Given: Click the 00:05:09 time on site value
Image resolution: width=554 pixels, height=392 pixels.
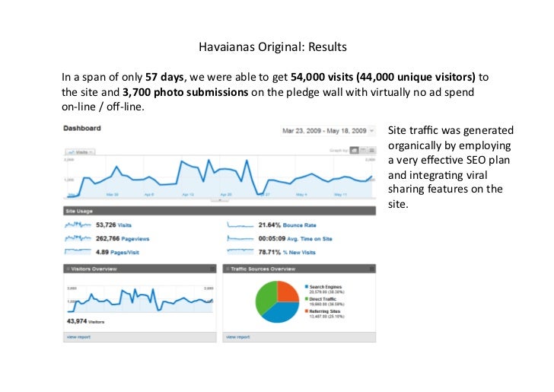Looking at the screenshot, I should click(272, 238).
